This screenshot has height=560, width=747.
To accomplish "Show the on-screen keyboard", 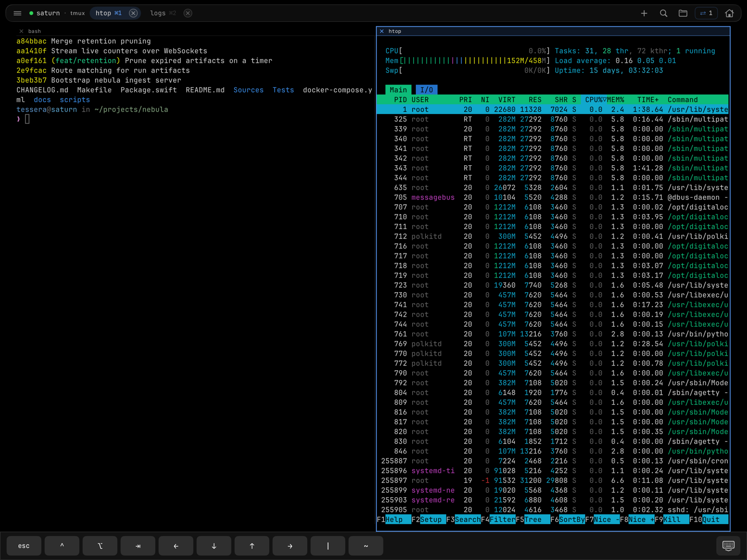I will pos(728,546).
